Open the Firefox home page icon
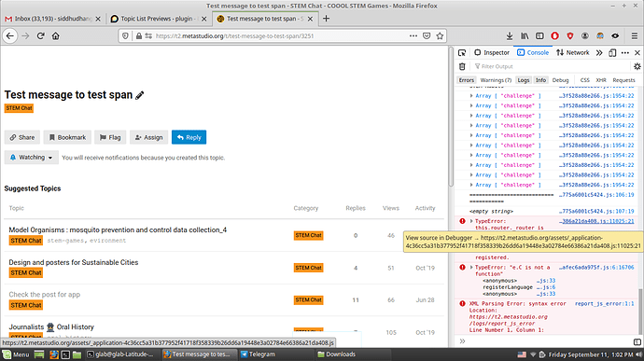The width and height of the screenshot is (644, 361). [x=55, y=36]
